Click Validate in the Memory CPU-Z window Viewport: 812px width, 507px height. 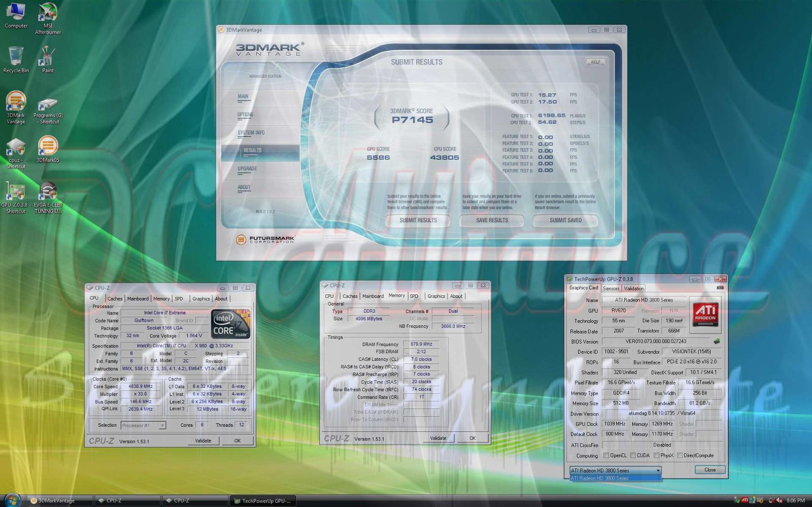(438, 438)
